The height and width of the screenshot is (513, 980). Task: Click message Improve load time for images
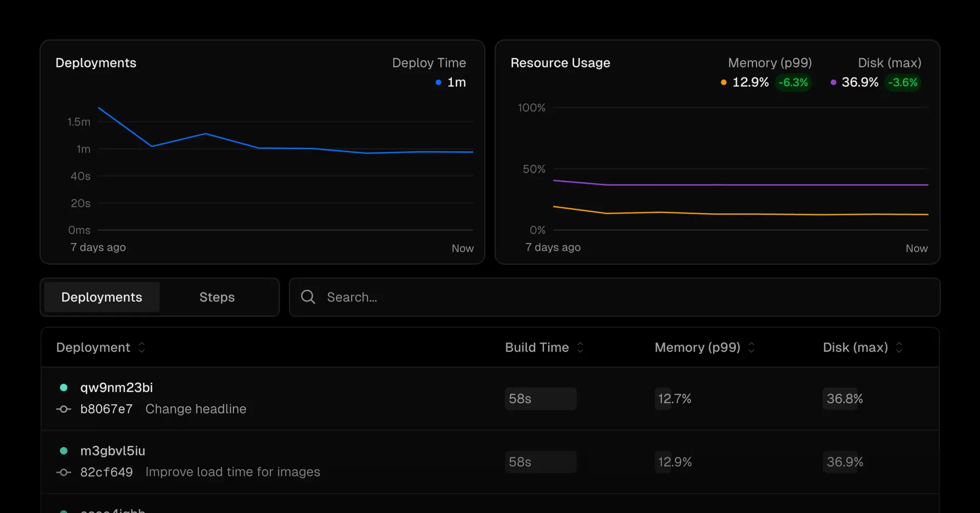coord(233,472)
